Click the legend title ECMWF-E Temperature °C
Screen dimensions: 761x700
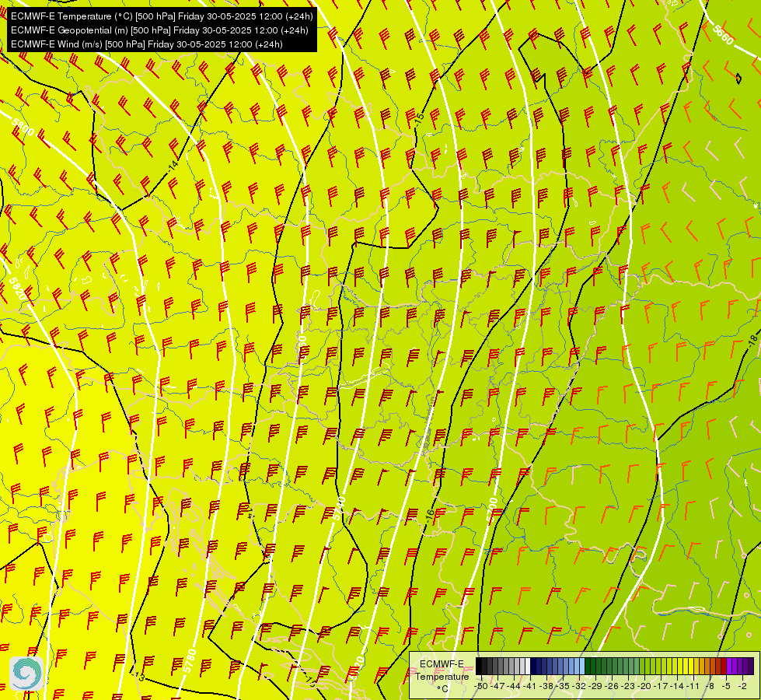pyautogui.click(x=442, y=676)
